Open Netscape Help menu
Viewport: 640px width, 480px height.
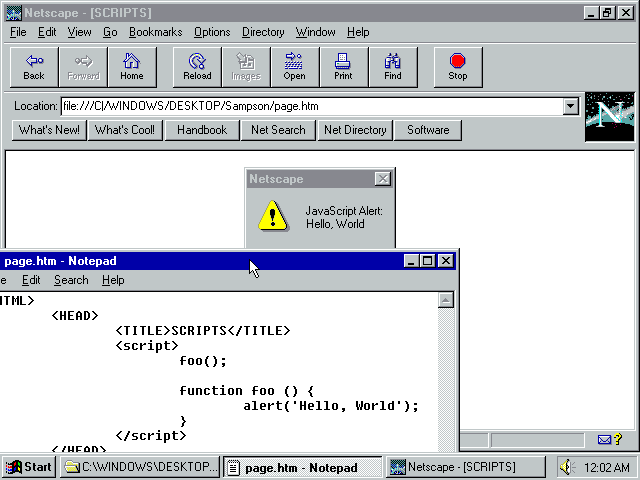358,32
